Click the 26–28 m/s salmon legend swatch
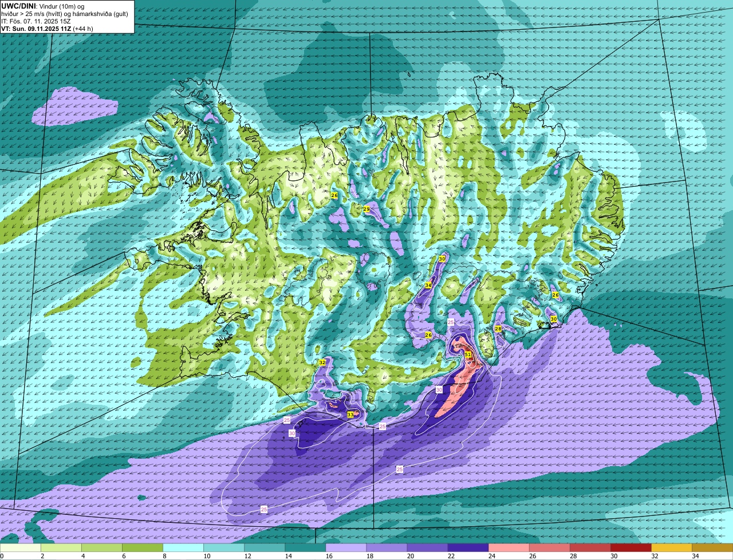This screenshot has height=560, width=733. (x=549, y=548)
